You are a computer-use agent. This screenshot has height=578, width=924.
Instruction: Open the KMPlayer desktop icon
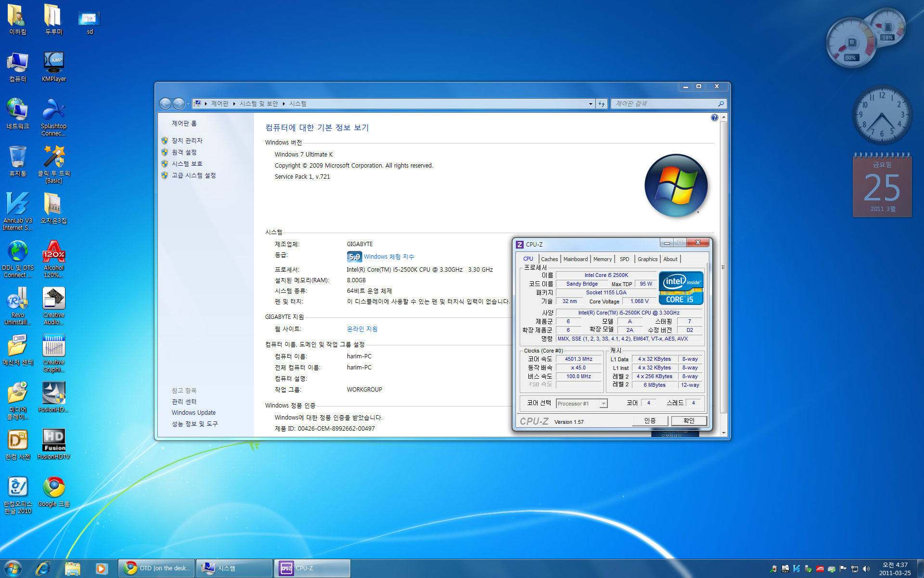click(53, 67)
